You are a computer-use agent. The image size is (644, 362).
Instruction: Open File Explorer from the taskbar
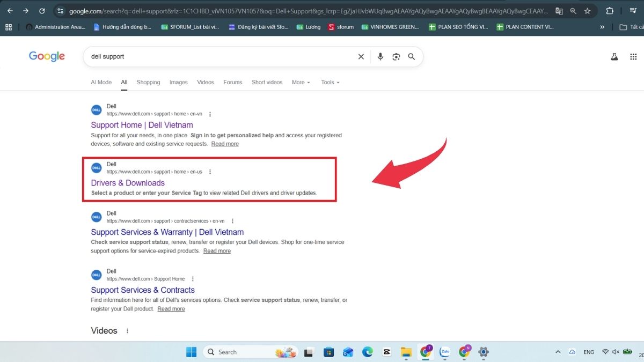406,352
